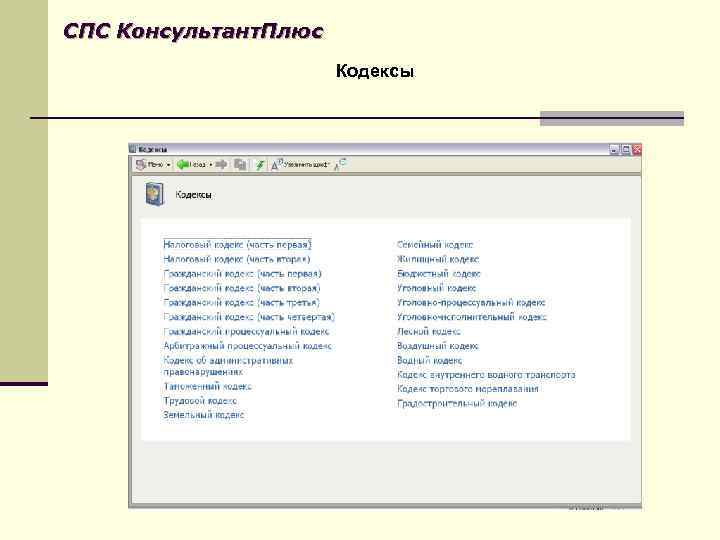Viewport: 720px width, 540px height.
Task: Click the copy documents toolbar icon
Action: [x=240, y=164]
